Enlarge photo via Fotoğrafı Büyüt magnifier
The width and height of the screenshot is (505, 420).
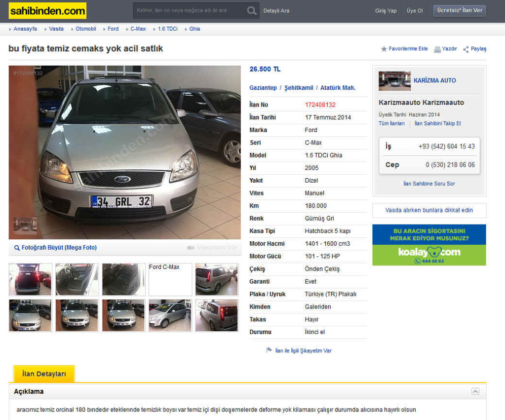[17, 248]
